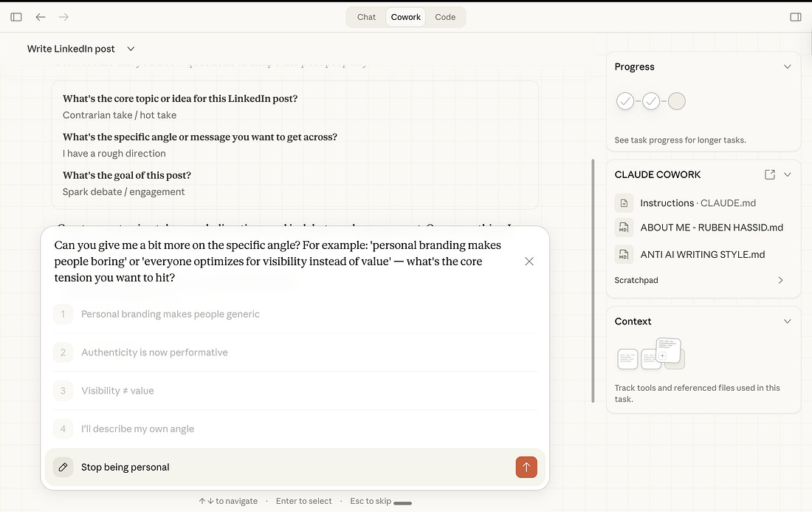Viewport: 812px width, 512px height.
Task: Click the number 4 option badge
Action: click(x=63, y=429)
